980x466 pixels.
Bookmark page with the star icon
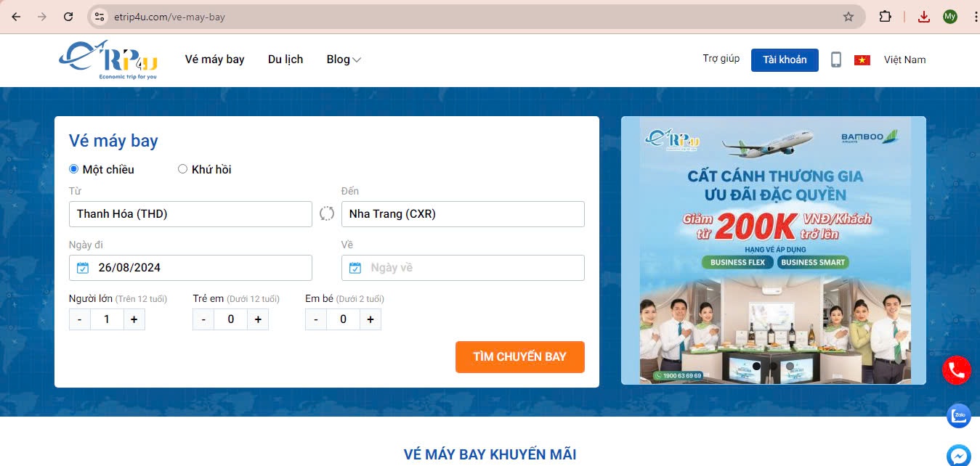pyautogui.click(x=848, y=17)
